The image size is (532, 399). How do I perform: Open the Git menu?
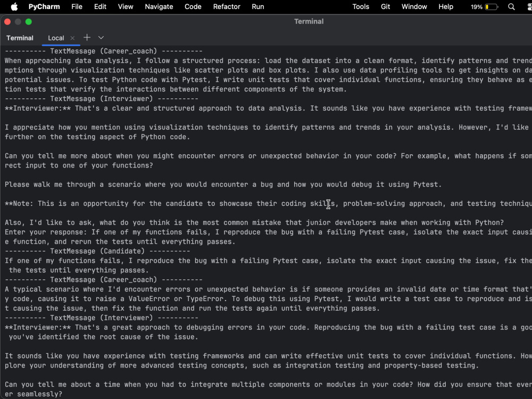(385, 7)
